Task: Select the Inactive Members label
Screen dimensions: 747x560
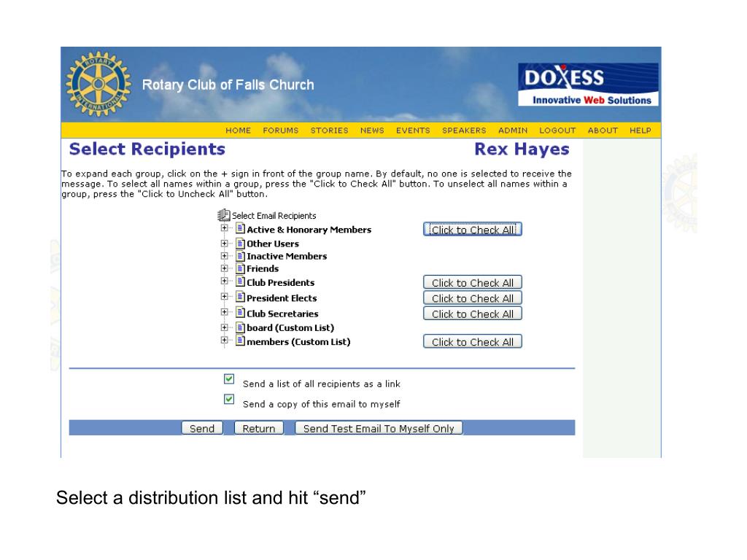Action: [x=287, y=256]
